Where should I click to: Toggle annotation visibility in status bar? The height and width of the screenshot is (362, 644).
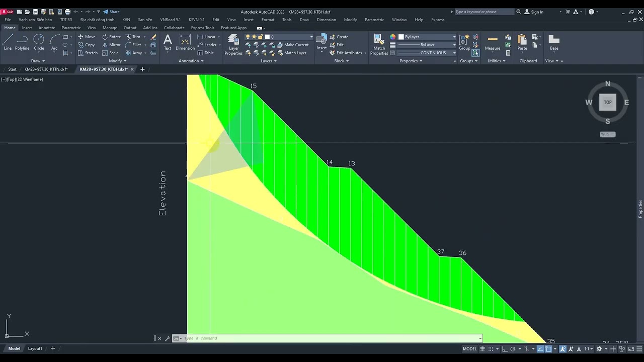(563, 349)
